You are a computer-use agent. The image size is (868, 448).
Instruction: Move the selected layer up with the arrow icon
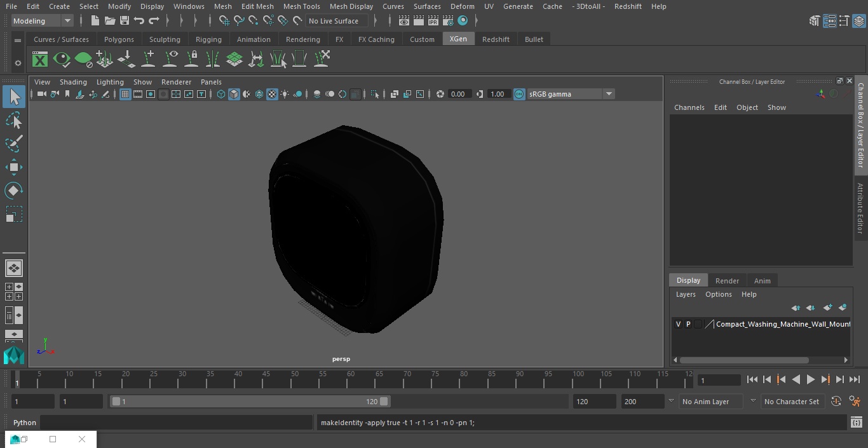pos(796,308)
